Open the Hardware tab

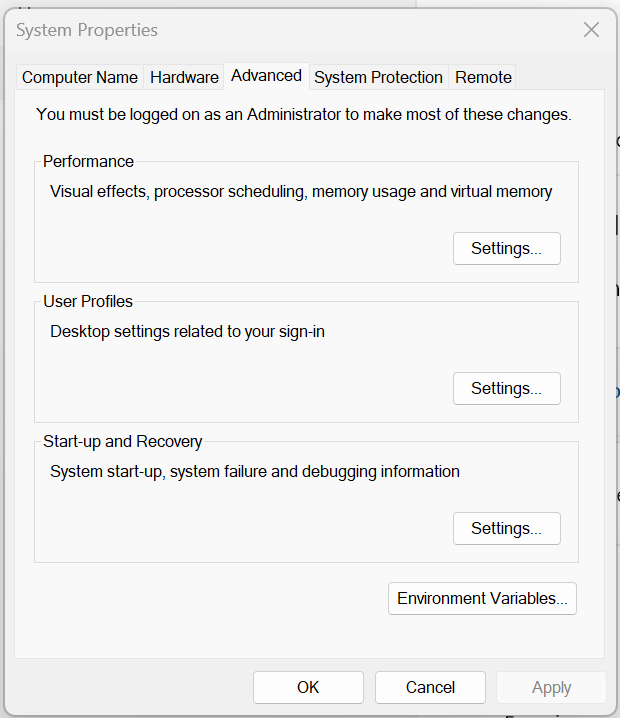tap(184, 77)
